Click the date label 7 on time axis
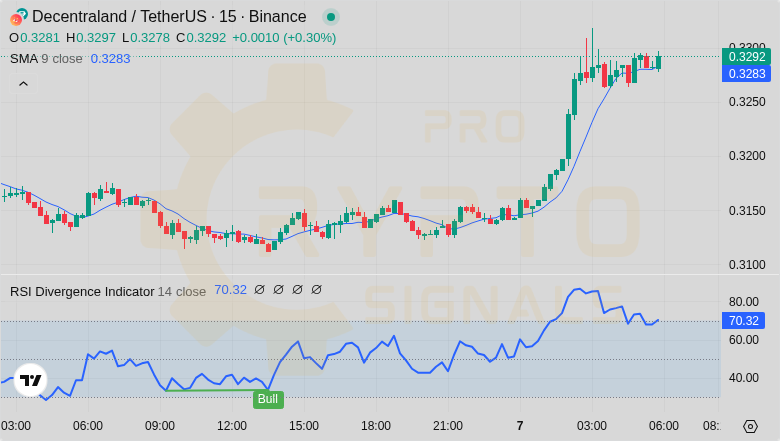This screenshot has height=441, width=780. pyautogui.click(x=520, y=426)
